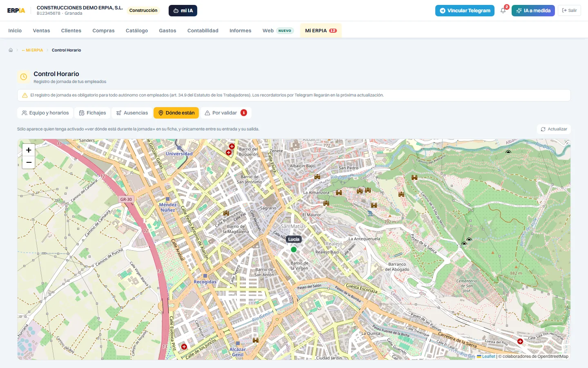Click the Realejo label on map
The width and height of the screenshot is (588, 368).
tap(334, 244)
